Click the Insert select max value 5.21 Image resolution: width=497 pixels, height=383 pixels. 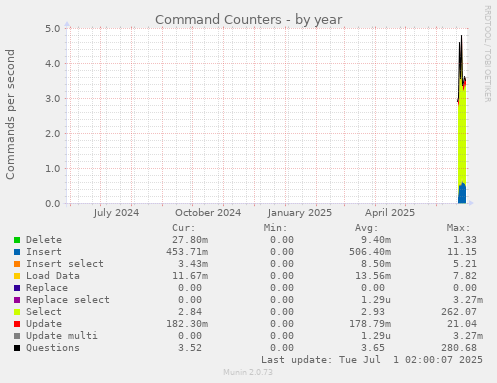tap(465, 264)
